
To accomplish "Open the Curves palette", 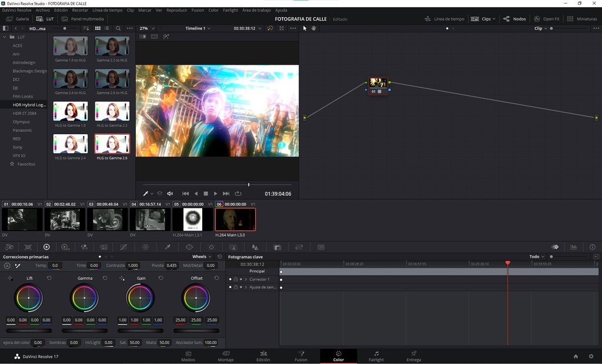I will (x=122, y=247).
